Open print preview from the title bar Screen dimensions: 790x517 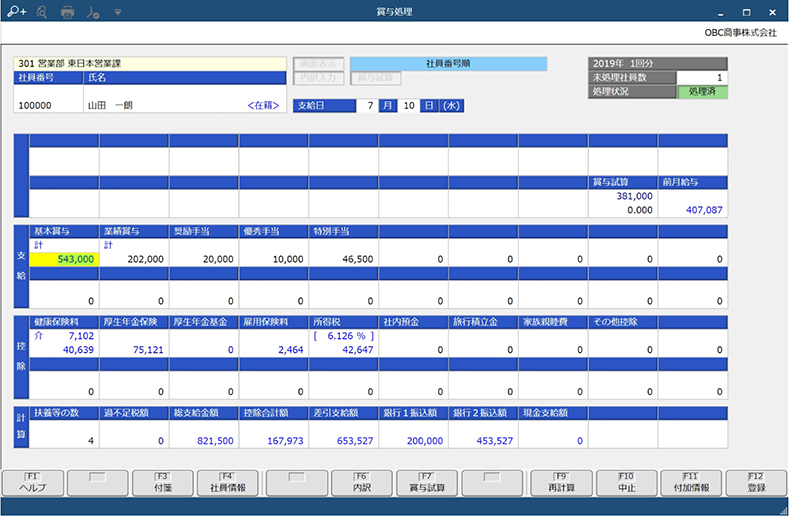pos(41,13)
